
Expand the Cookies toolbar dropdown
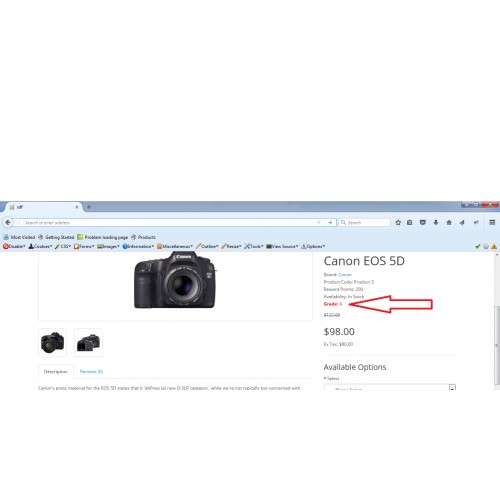(x=40, y=246)
